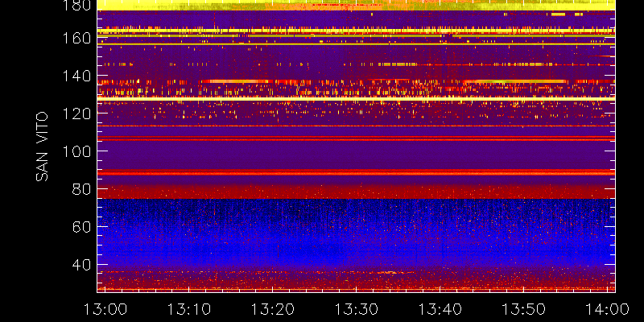Click the 120 frequency axis label
The image size is (644, 322).
pos(76,114)
